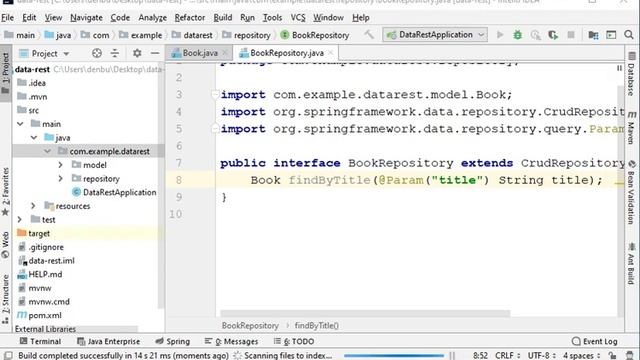This screenshot has width=640, height=360.
Task: Click the UTF-8 encoding widget
Action: click(542, 356)
